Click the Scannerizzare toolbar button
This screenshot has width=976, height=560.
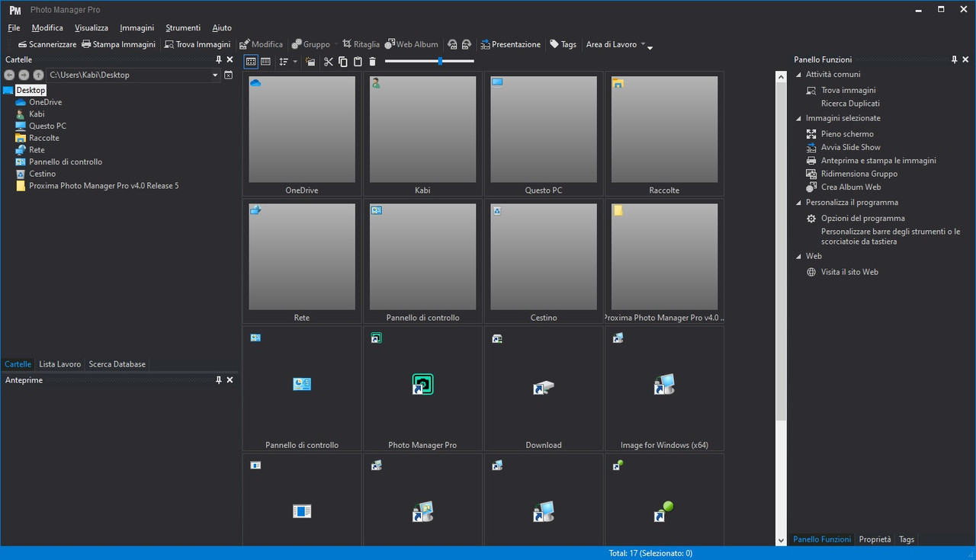pyautogui.click(x=47, y=44)
